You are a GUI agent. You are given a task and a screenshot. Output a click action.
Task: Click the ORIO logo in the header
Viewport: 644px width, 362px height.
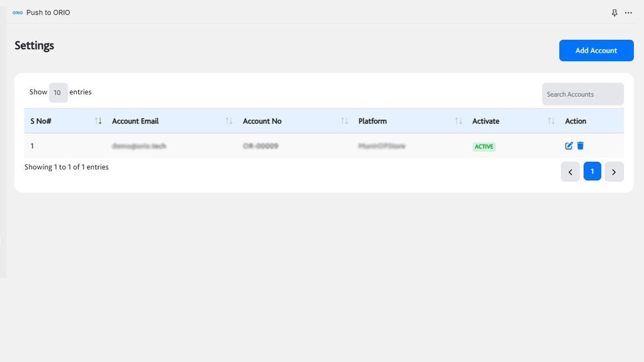[x=17, y=12]
